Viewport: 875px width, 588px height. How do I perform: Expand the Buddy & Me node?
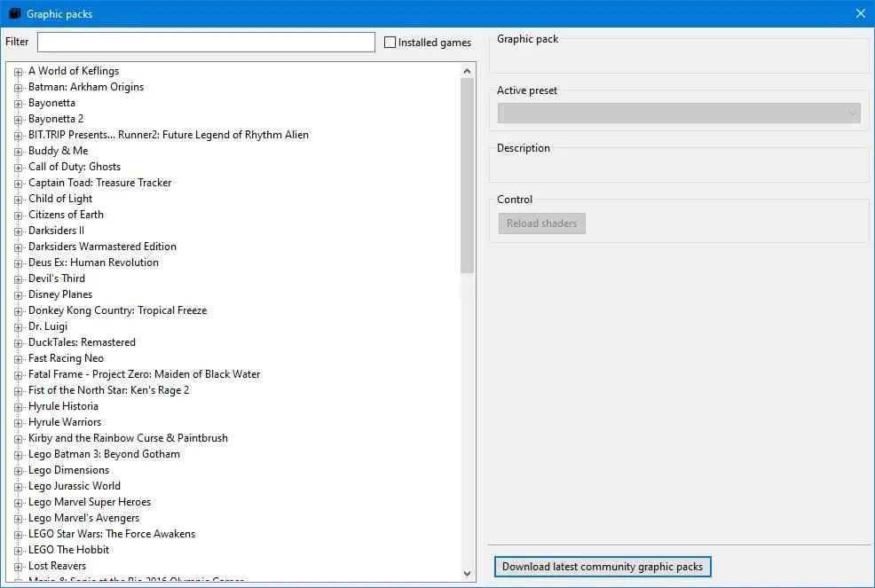[x=18, y=152]
